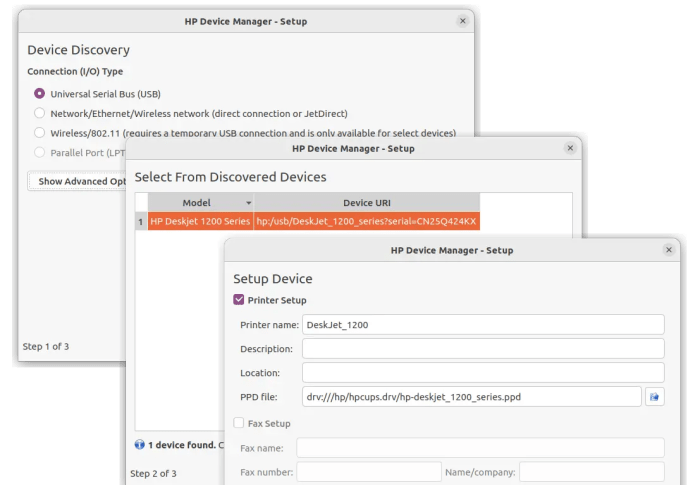
Task: Enable the Fax Setup checkbox
Action: coord(239,423)
